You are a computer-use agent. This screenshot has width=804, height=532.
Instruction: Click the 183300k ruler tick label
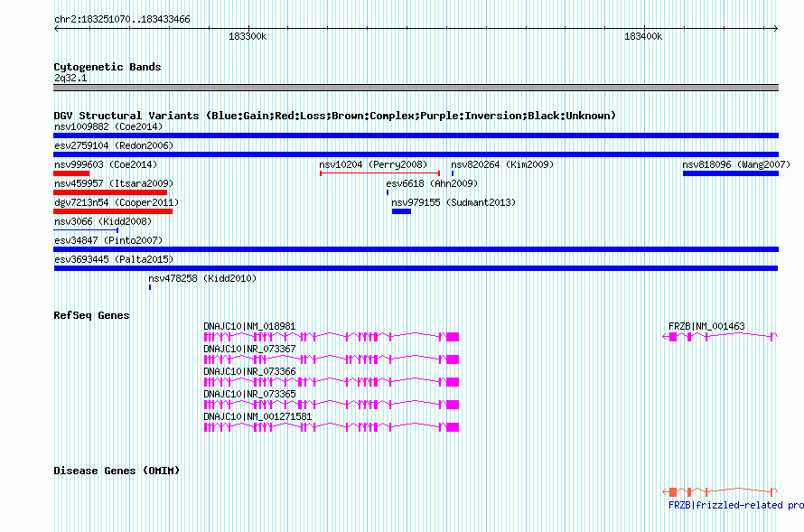click(248, 36)
